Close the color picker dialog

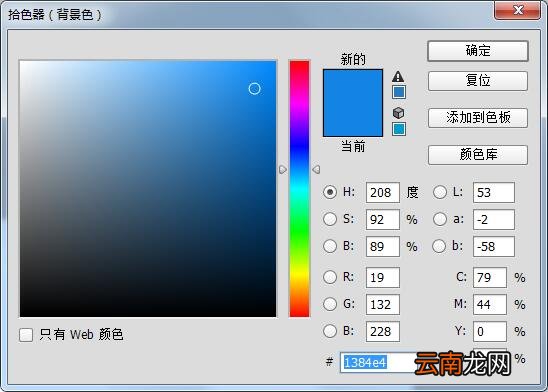(517, 10)
